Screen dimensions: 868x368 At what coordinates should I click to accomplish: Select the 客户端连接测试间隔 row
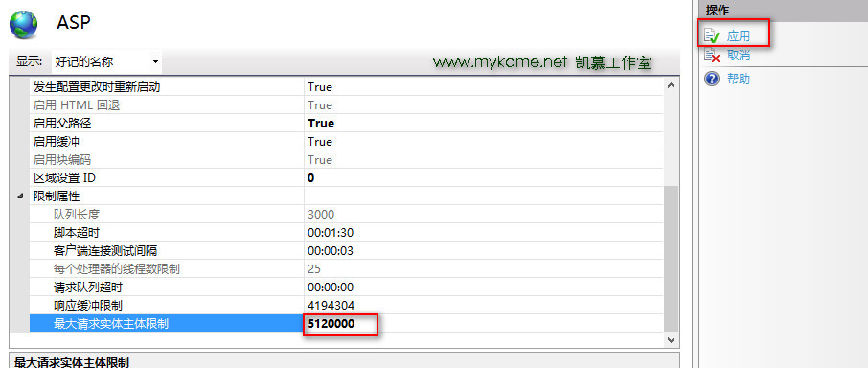coord(346,251)
